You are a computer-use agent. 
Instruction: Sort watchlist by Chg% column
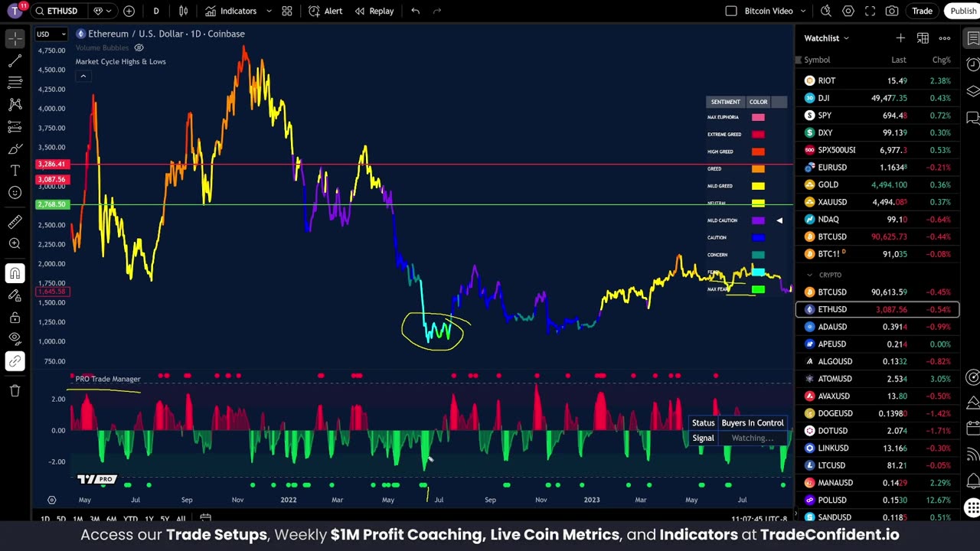[x=941, y=60]
